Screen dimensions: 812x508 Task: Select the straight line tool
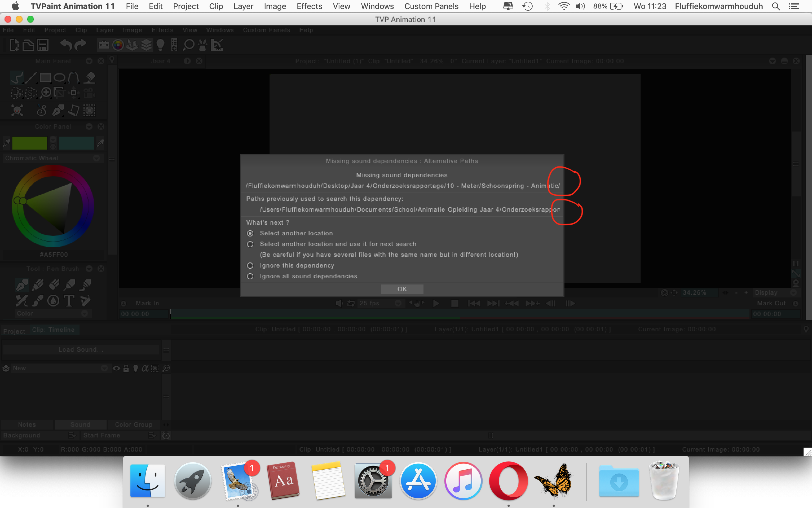31,78
